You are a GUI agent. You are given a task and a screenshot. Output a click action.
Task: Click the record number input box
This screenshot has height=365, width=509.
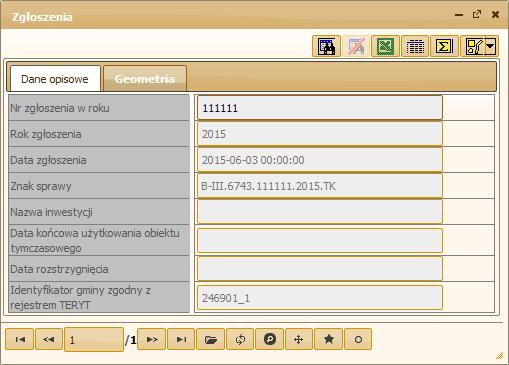point(94,339)
